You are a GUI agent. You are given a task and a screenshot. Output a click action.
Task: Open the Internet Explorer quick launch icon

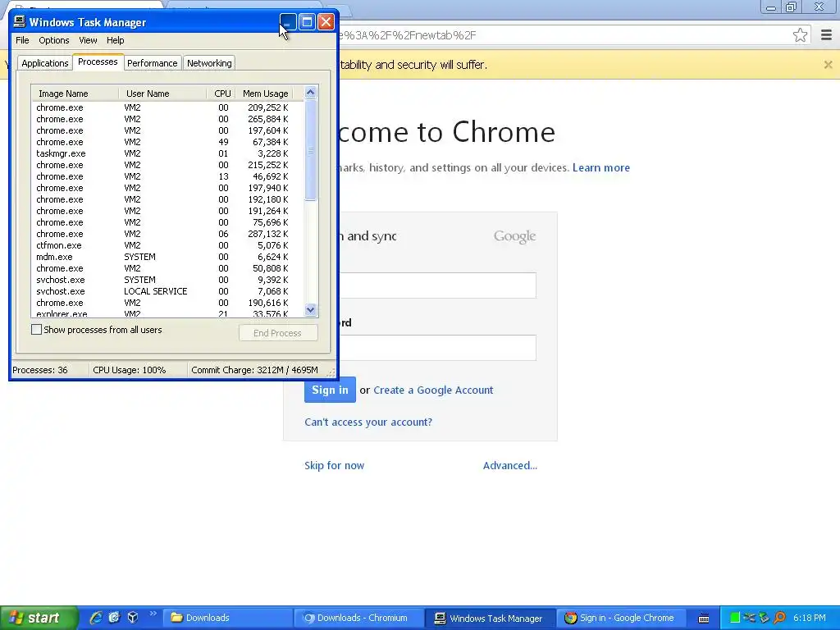(95, 618)
